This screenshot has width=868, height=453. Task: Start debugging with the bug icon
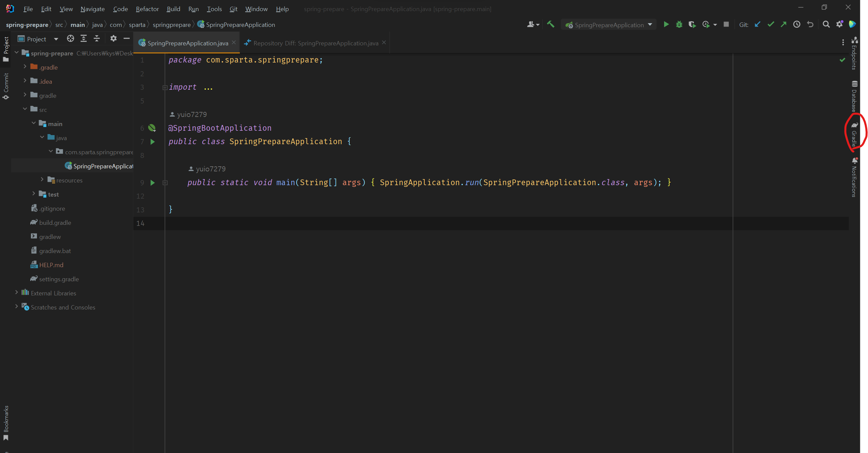pyautogui.click(x=679, y=25)
